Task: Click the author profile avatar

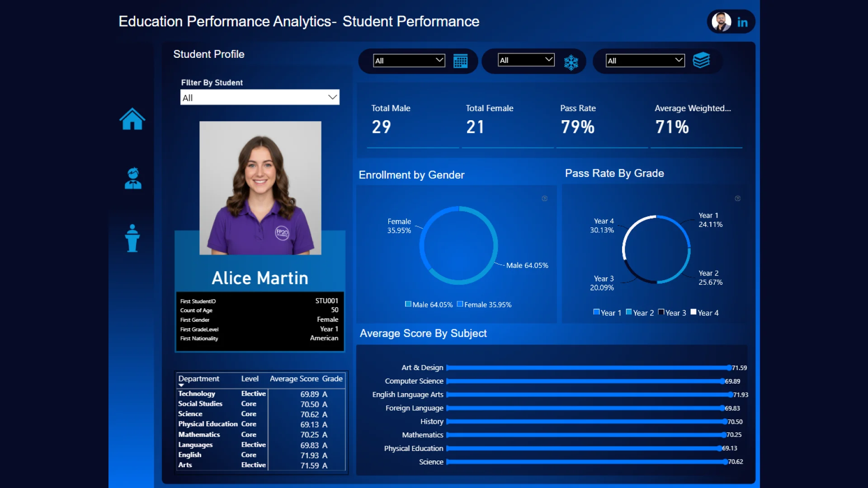Action: click(x=721, y=22)
